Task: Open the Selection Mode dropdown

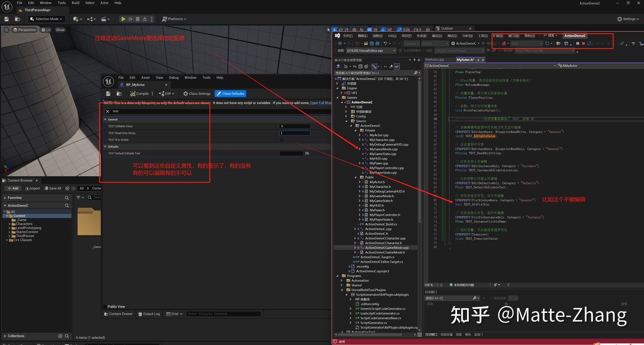Action: click(x=46, y=19)
